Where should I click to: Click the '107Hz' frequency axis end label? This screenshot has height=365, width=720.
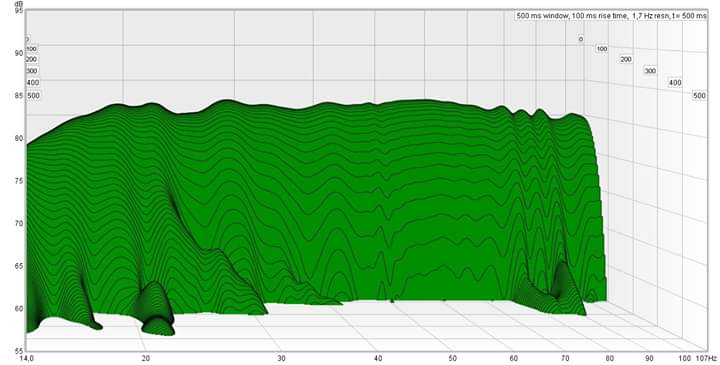[707, 358]
